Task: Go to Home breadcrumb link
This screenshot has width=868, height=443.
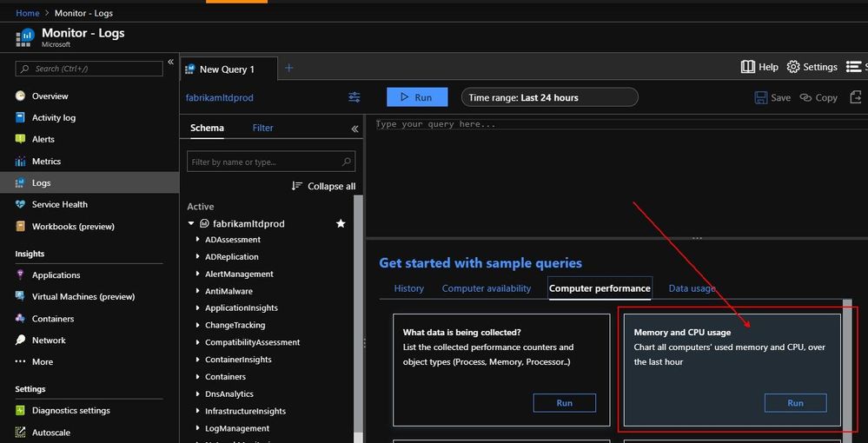Action: pyautogui.click(x=28, y=13)
